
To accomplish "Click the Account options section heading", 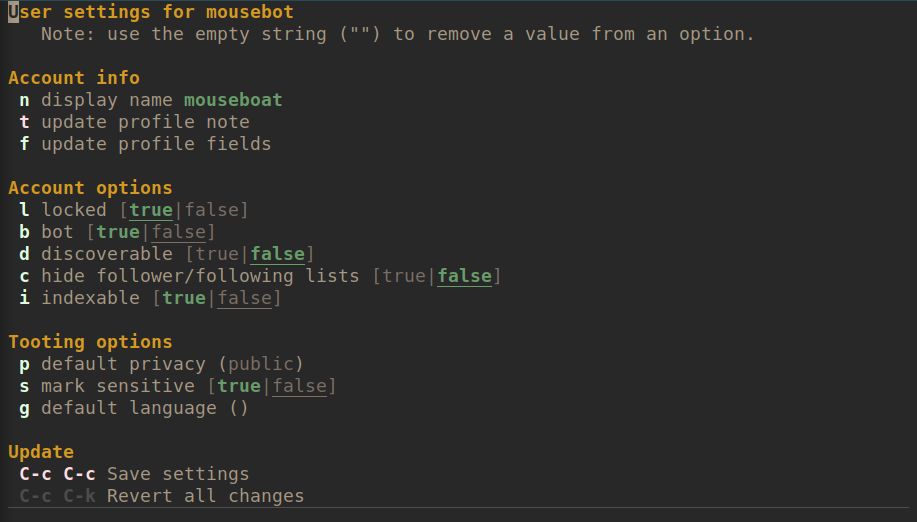I will coord(90,188).
